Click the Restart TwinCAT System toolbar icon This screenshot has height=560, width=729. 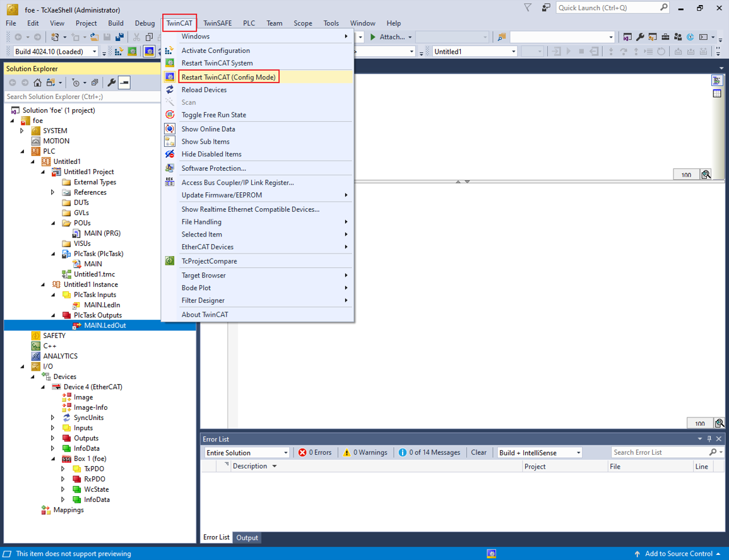point(133,52)
